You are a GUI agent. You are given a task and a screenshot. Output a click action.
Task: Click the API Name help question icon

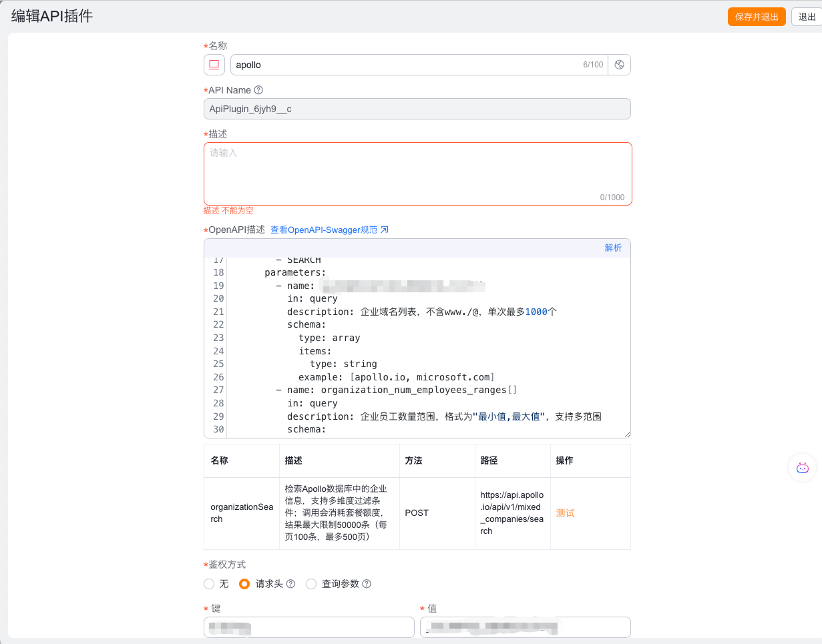coord(258,90)
